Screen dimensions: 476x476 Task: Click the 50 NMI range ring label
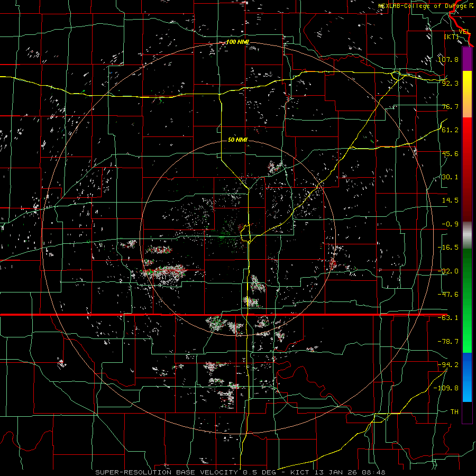(x=237, y=140)
